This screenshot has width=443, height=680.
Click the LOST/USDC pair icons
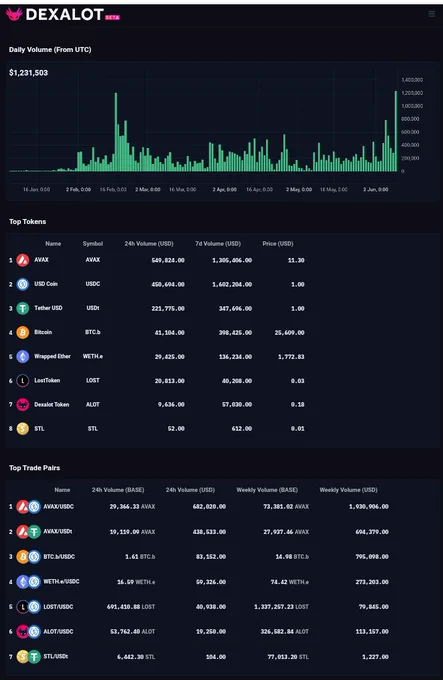coord(28,606)
